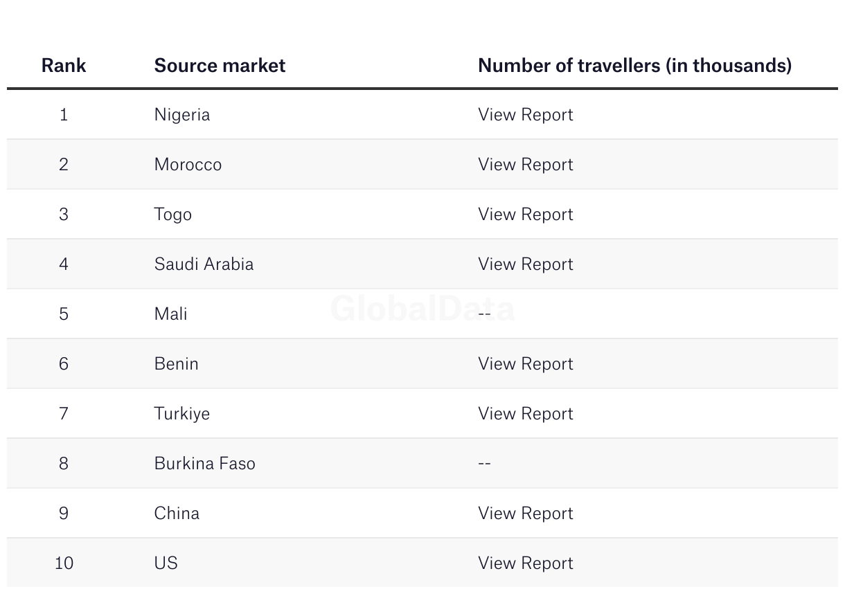The width and height of the screenshot is (845, 616).
Task: Select View Report for Saudi Arabia
Action: click(525, 264)
